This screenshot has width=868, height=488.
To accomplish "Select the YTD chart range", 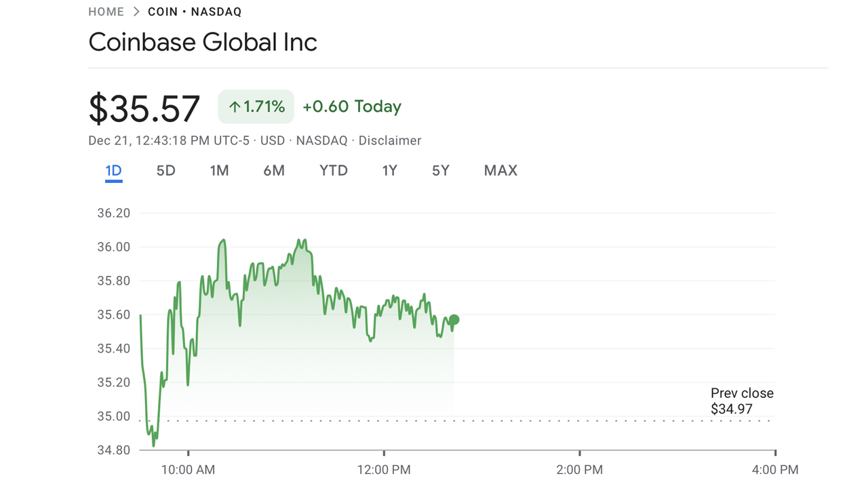I will click(333, 171).
